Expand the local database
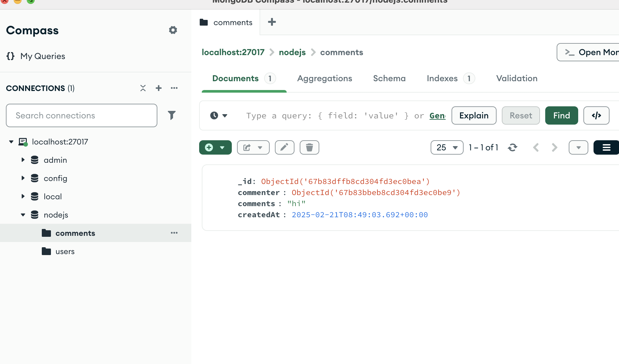This screenshot has height=364, width=619. (23, 196)
